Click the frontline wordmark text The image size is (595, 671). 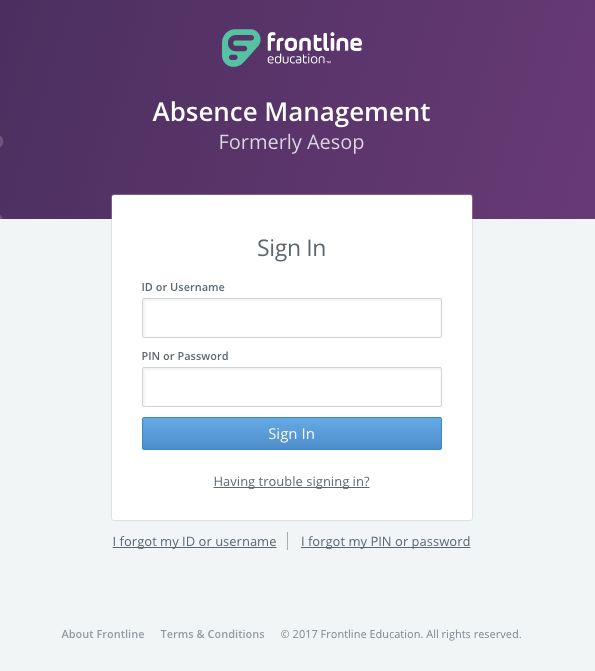pos(315,42)
